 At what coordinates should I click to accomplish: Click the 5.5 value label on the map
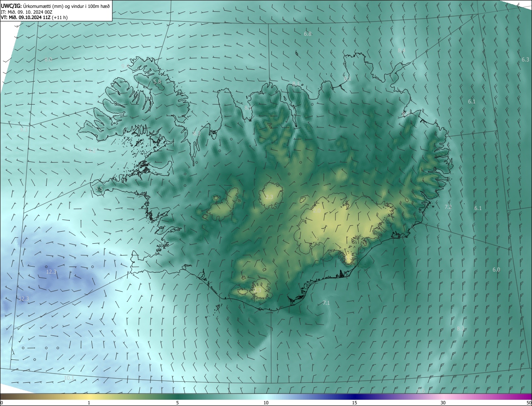pos(99,189)
